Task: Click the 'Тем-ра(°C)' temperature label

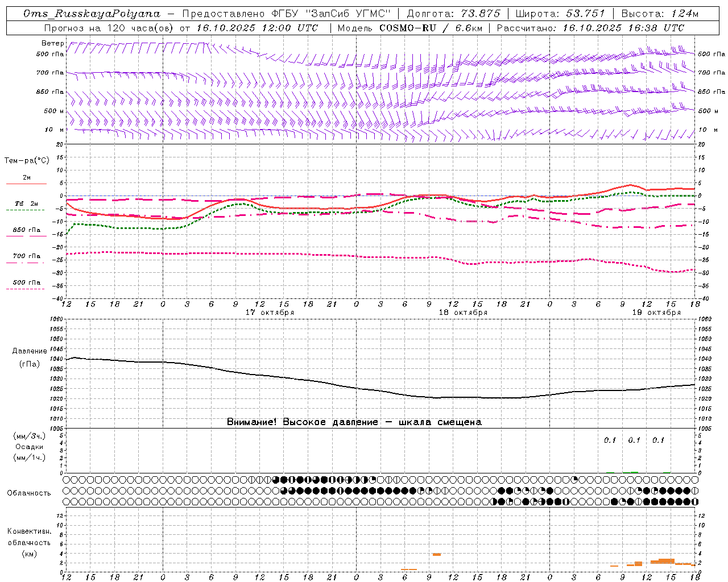Action: click(27, 160)
